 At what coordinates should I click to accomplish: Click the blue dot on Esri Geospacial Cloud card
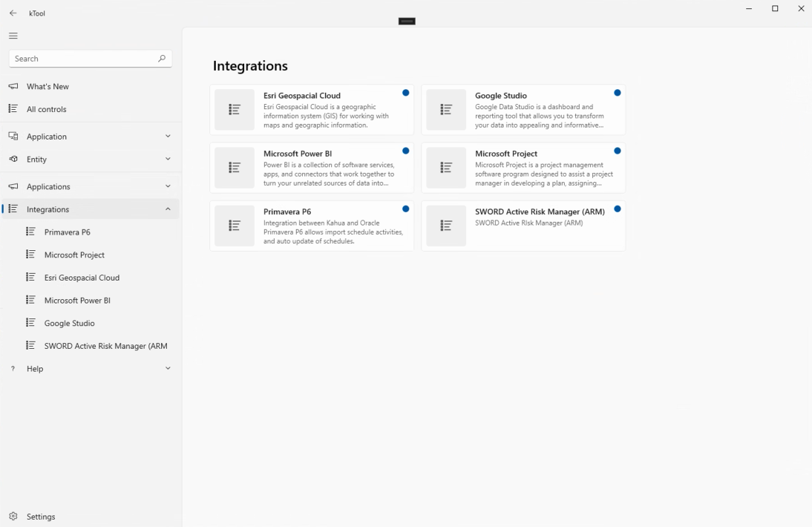(405, 93)
